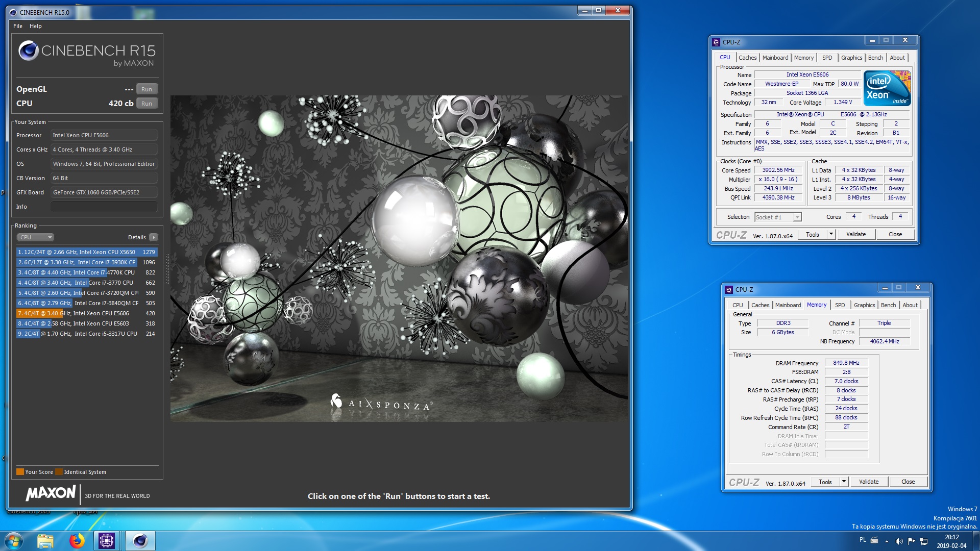Click the on-screen keyboard tray icon
Image resolution: width=980 pixels, height=551 pixels.
(x=874, y=540)
